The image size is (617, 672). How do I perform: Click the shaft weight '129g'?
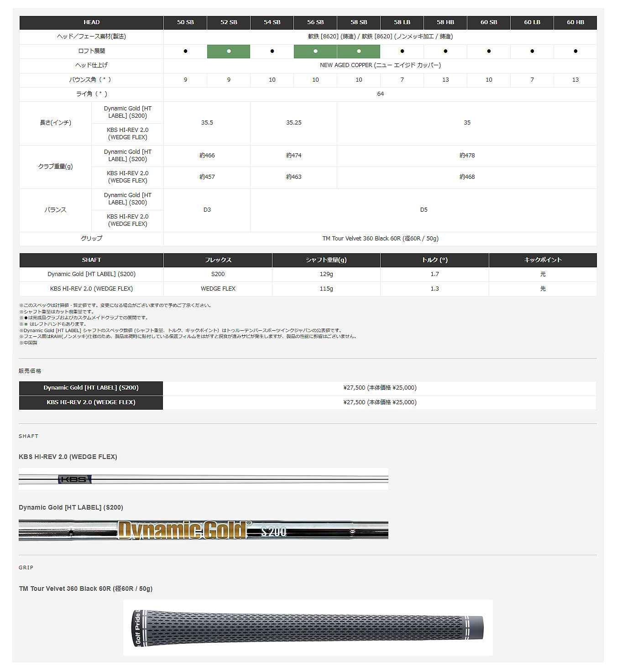click(x=326, y=274)
